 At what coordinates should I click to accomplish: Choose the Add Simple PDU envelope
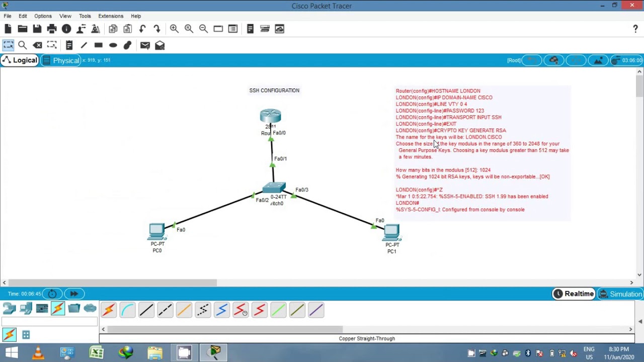click(x=145, y=45)
